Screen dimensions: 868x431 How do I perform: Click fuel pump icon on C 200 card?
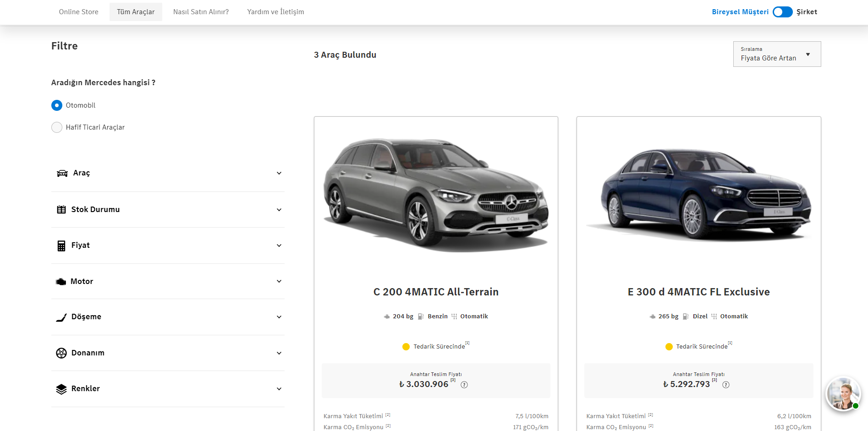[x=421, y=316]
